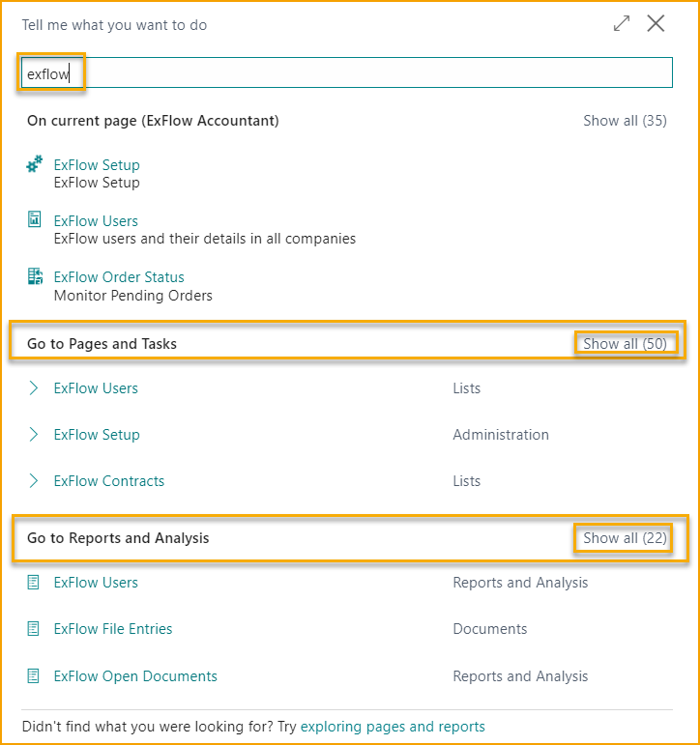Click the ExFlow Order Status icon
This screenshot has width=700, height=745.
pyautogui.click(x=35, y=276)
